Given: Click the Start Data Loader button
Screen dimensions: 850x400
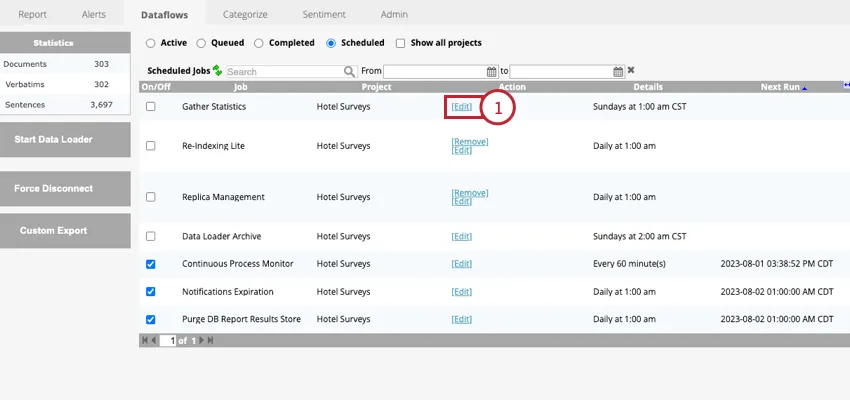Looking at the screenshot, I should pos(65,139).
